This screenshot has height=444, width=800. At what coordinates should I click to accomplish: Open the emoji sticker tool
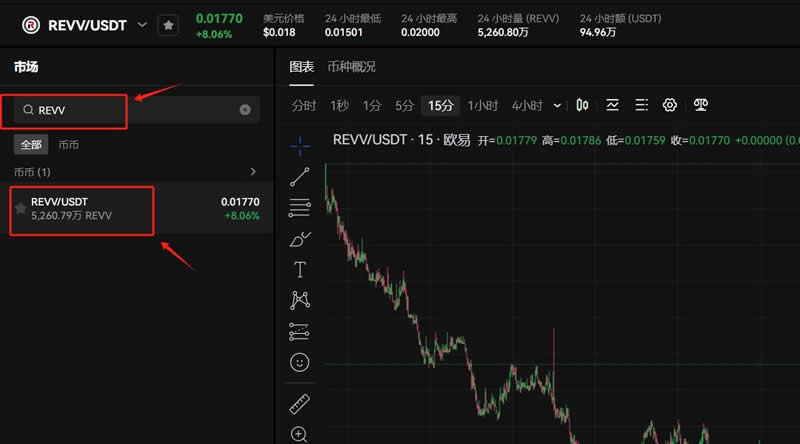(x=299, y=362)
